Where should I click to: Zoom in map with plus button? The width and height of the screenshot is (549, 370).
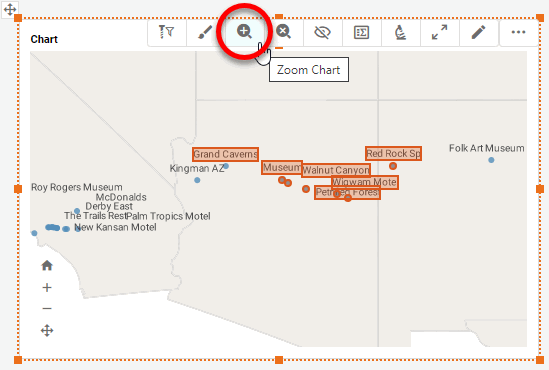tap(47, 288)
